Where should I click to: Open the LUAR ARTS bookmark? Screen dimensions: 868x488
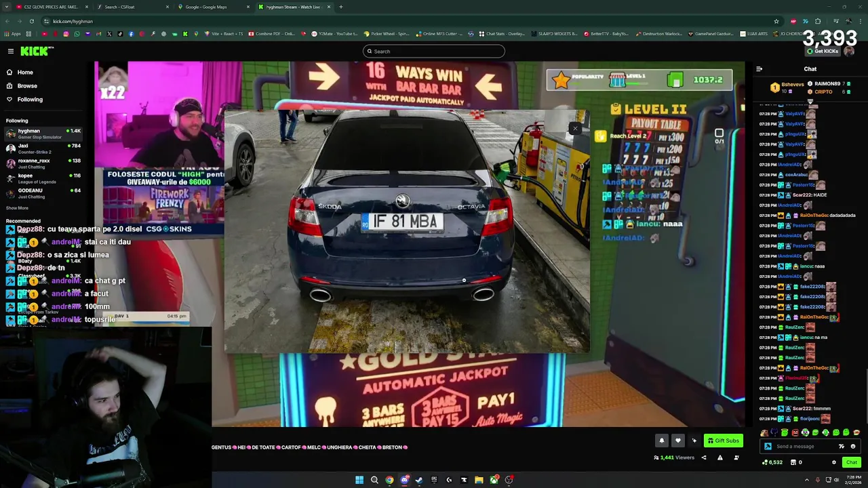[755, 33]
